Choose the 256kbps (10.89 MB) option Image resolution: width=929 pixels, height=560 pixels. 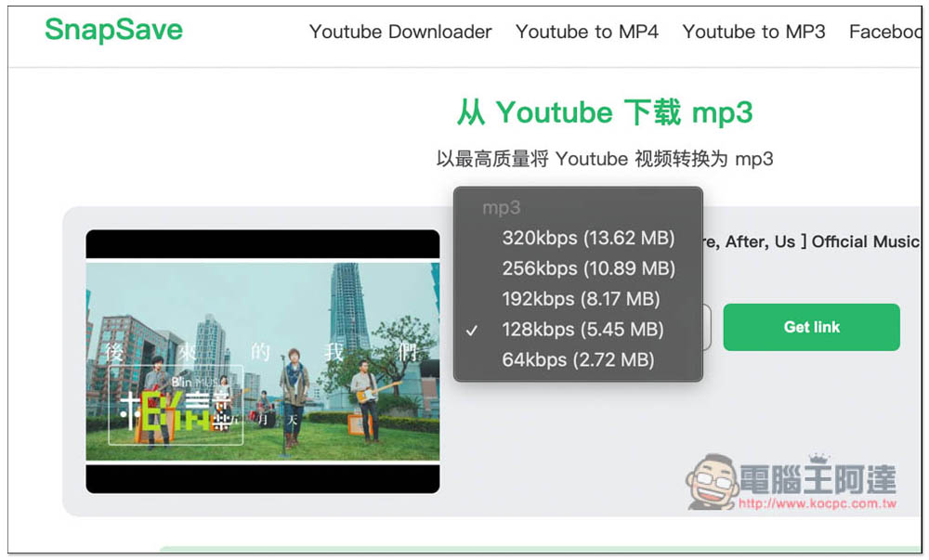(588, 268)
